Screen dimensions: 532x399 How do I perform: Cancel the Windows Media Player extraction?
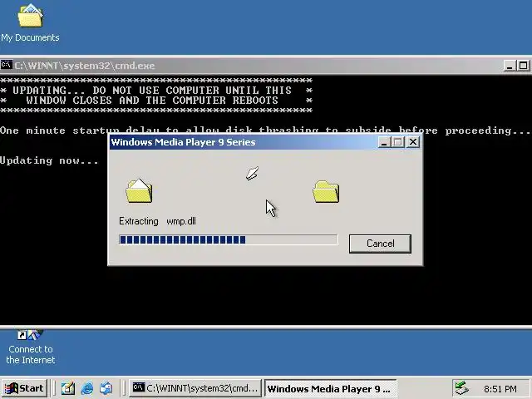(x=380, y=244)
